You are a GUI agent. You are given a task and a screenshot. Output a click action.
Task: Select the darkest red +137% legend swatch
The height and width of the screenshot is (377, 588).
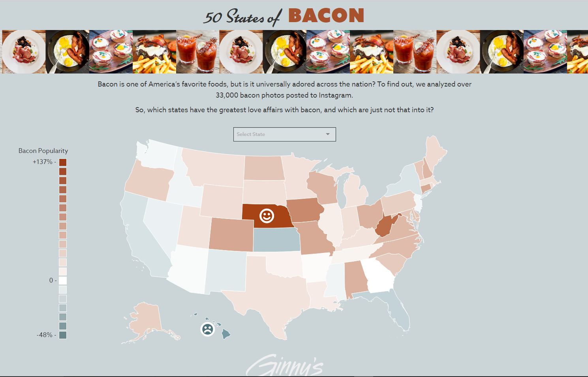coord(63,162)
